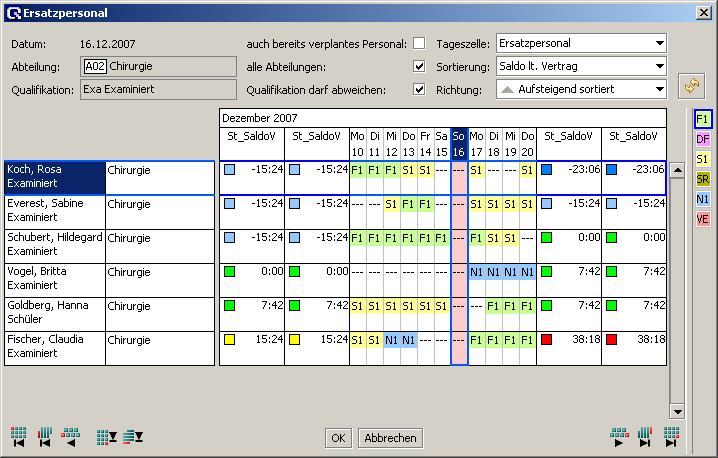Click the column filter icon with down arrow
This screenshot has width=718, height=458.
pyautogui.click(x=106, y=436)
